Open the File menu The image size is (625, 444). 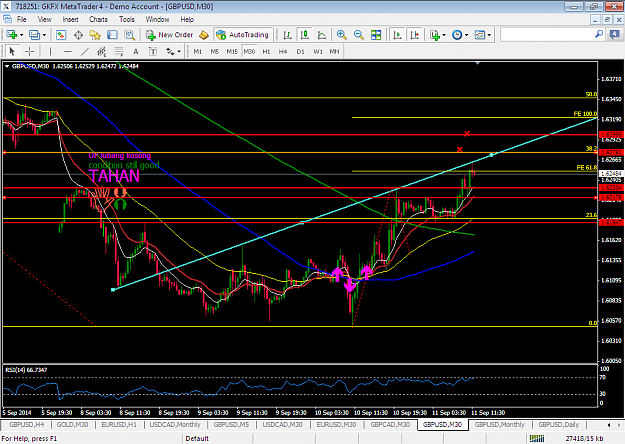[22, 19]
